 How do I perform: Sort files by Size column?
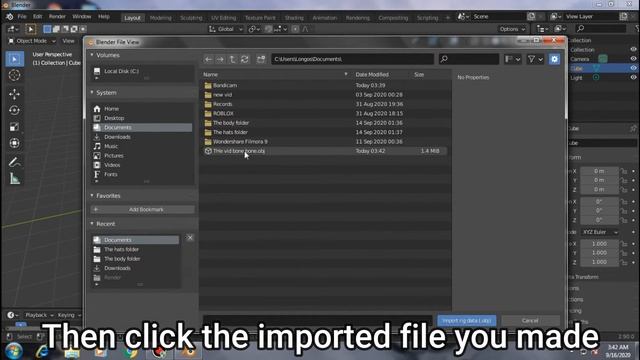(x=419, y=75)
